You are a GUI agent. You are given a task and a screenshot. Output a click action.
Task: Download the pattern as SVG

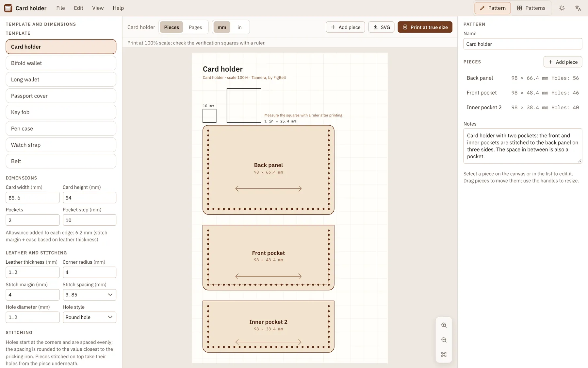click(x=381, y=27)
